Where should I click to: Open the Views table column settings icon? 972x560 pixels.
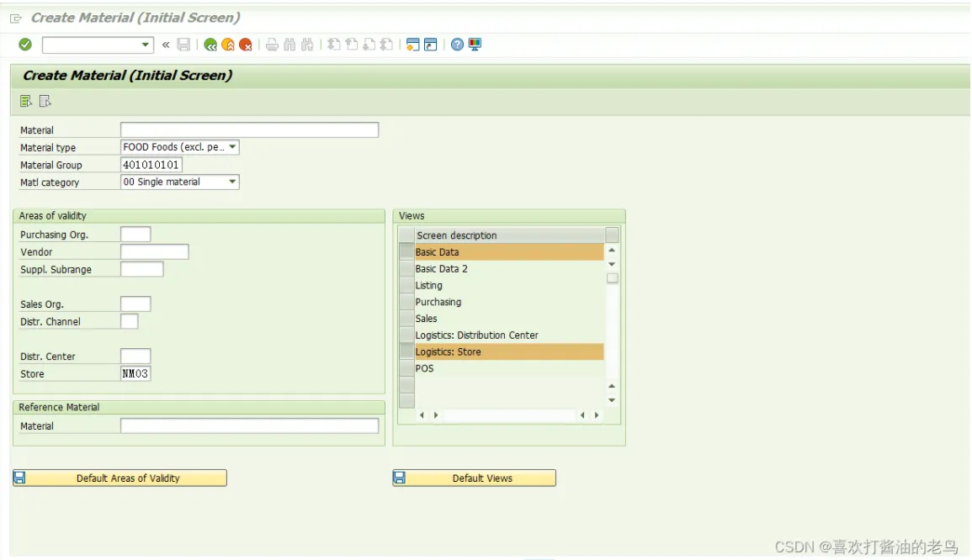(612, 235)
